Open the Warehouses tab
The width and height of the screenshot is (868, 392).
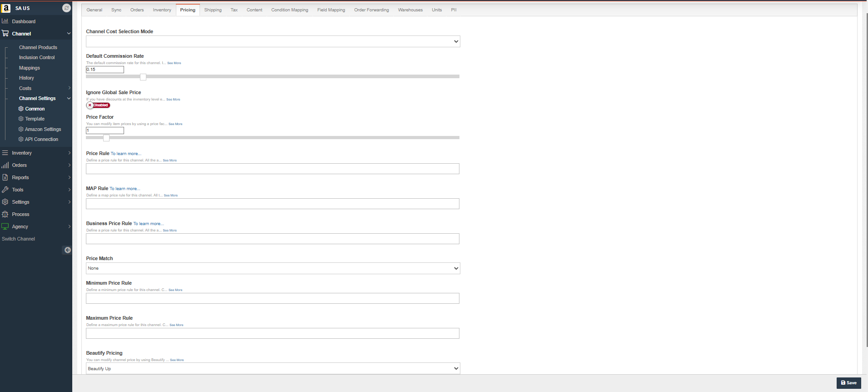pyautogui.click(x=410, y=10)
